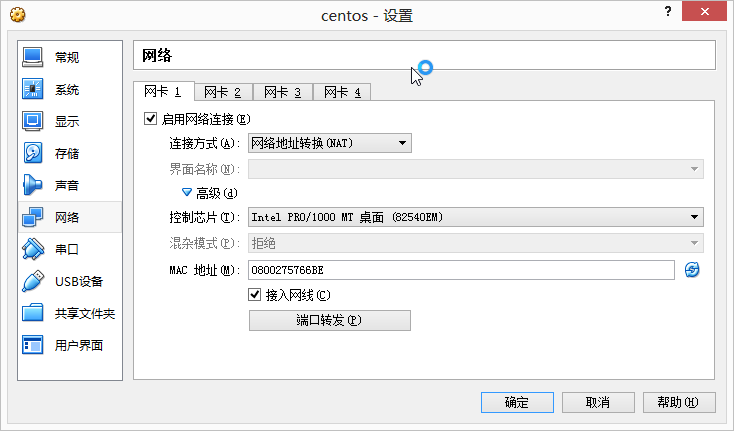Image resolution: width=734 pixels, height=431 pixels.
Task: Select the 存储 label in sidebar
Action: [67, 153]
